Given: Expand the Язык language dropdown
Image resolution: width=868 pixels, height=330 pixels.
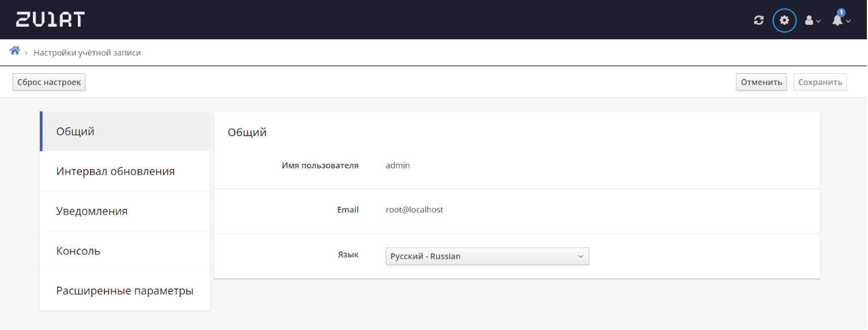Looking at the screenshot, I should [487, 256].
